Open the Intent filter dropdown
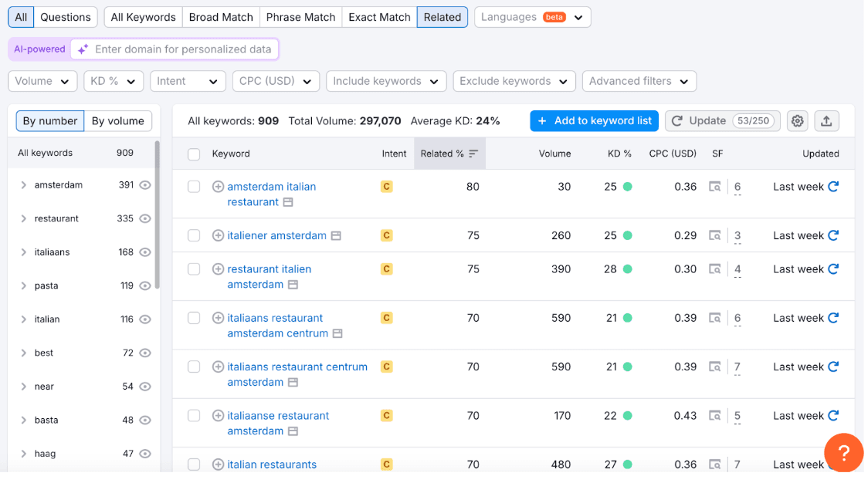This screenshot has width=868, height=483. [188, 81]
